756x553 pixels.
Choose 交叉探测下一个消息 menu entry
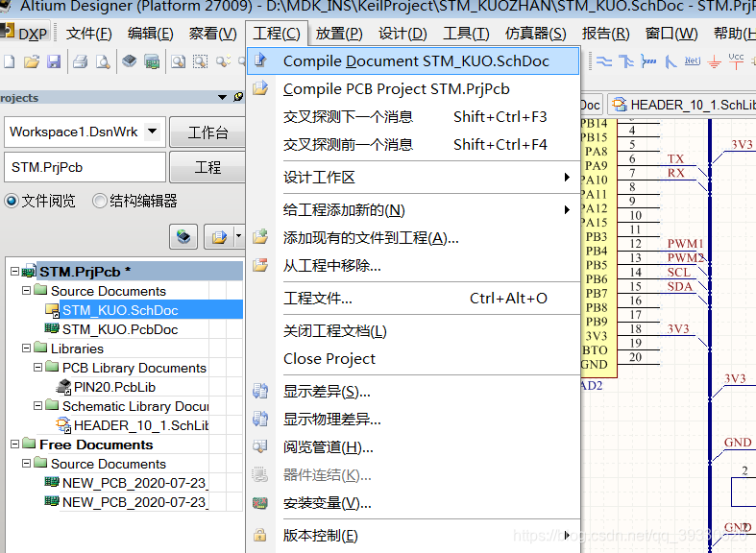point(414,116)
